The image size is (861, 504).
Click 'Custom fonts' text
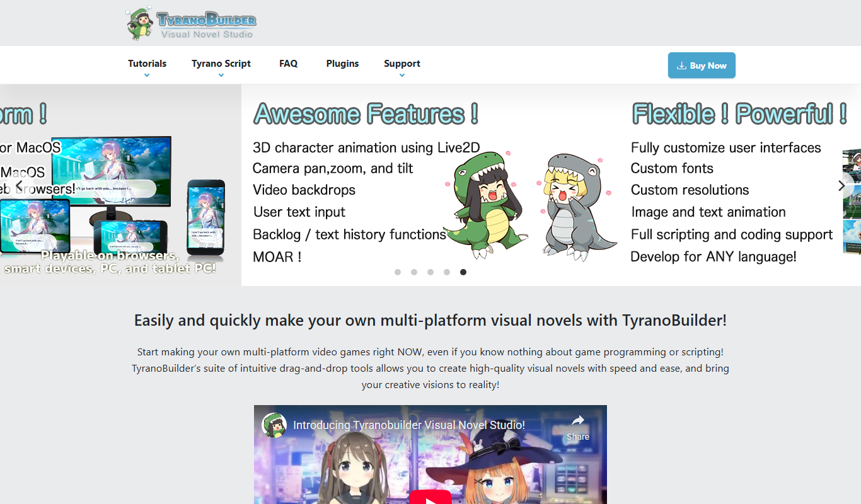point(672,168)
